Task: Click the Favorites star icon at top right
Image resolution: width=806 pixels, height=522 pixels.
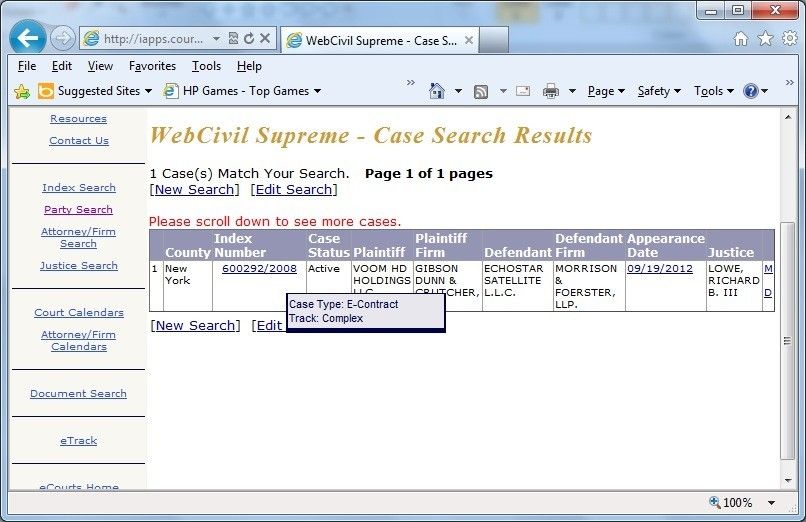Action: (x=765, y=39)
